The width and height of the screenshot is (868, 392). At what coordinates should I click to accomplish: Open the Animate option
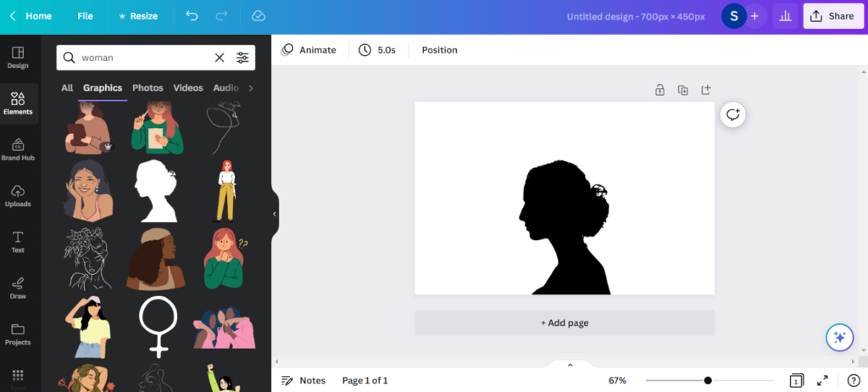click(309, 50)
